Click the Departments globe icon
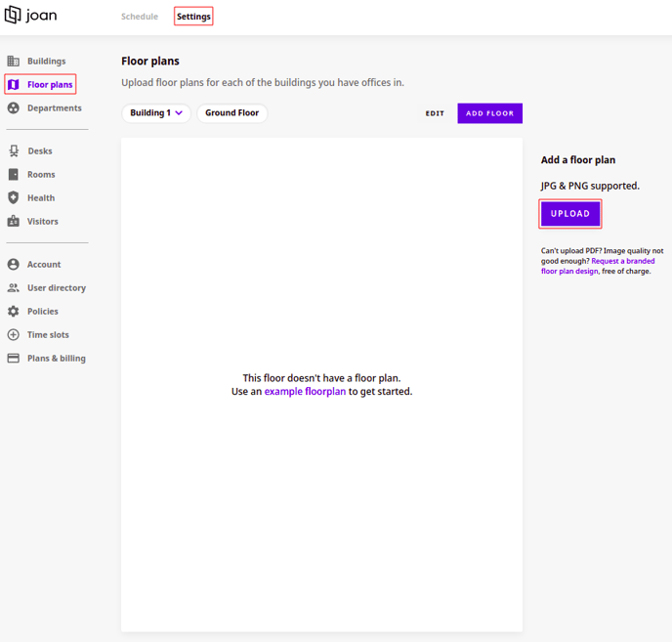Image resolution: width=672 pixels, height=642 pixels. (x=14, y=108)
